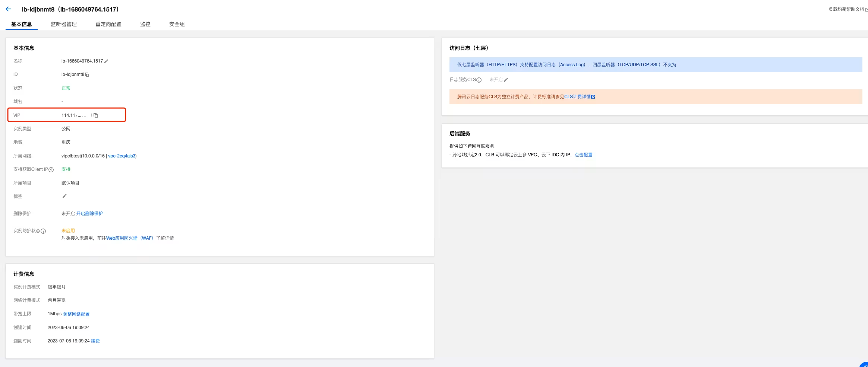Image resolution: width=868 pixels, height=367 pixels.
Task: Click 开启删除保护 link
Action: coord(90,214)
